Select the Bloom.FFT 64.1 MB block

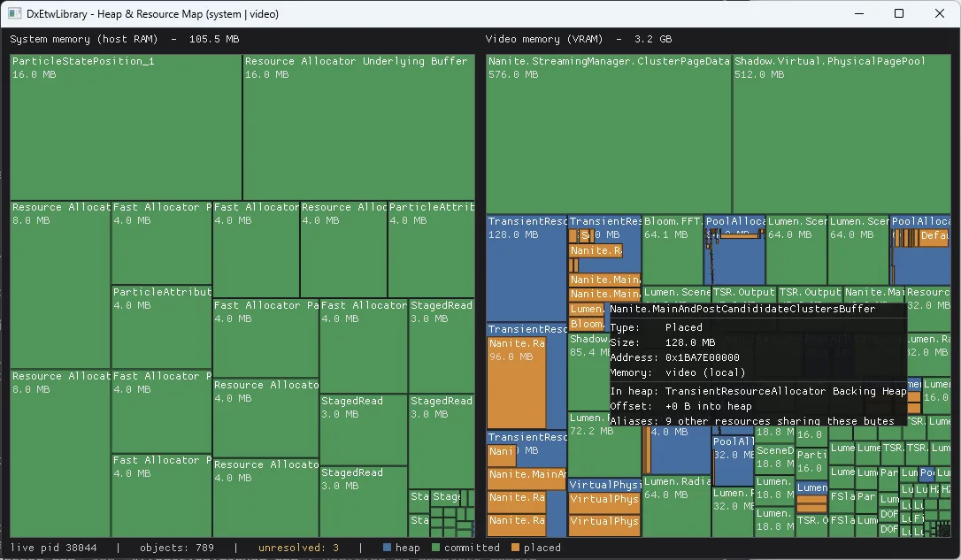[673, 250]
